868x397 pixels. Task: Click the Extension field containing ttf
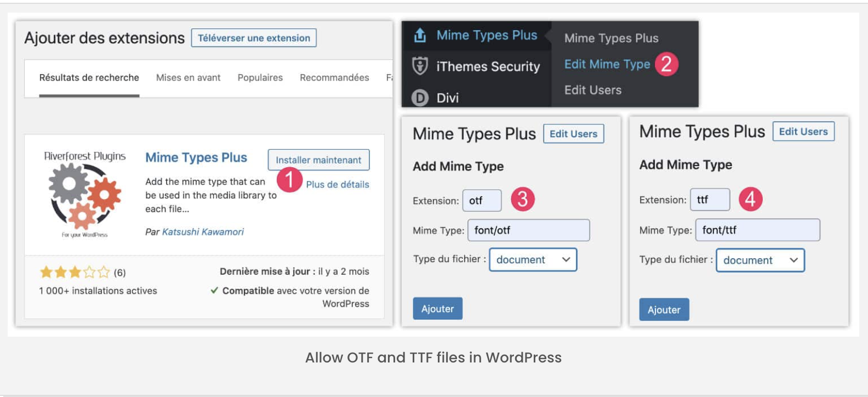710,200
